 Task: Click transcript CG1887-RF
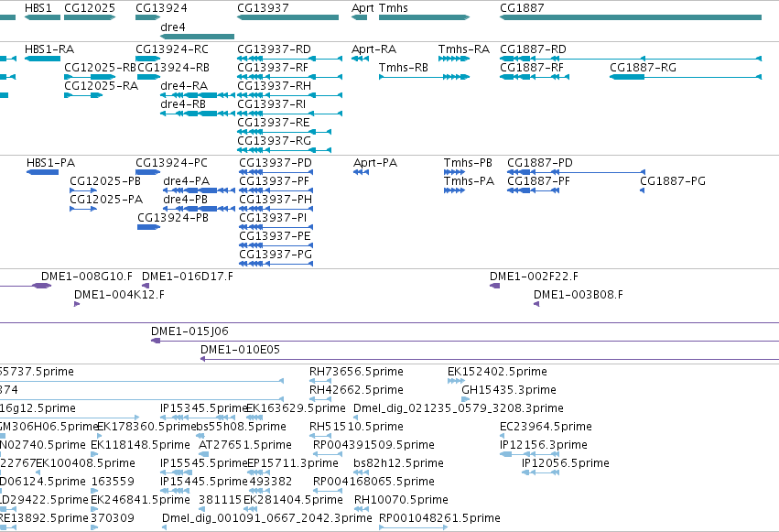(532, 68)
